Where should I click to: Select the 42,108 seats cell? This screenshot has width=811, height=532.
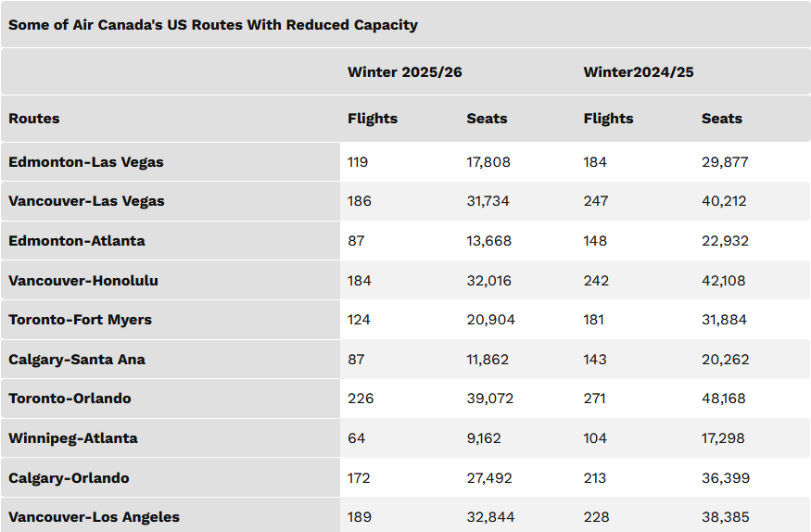[x=724, y=281]
